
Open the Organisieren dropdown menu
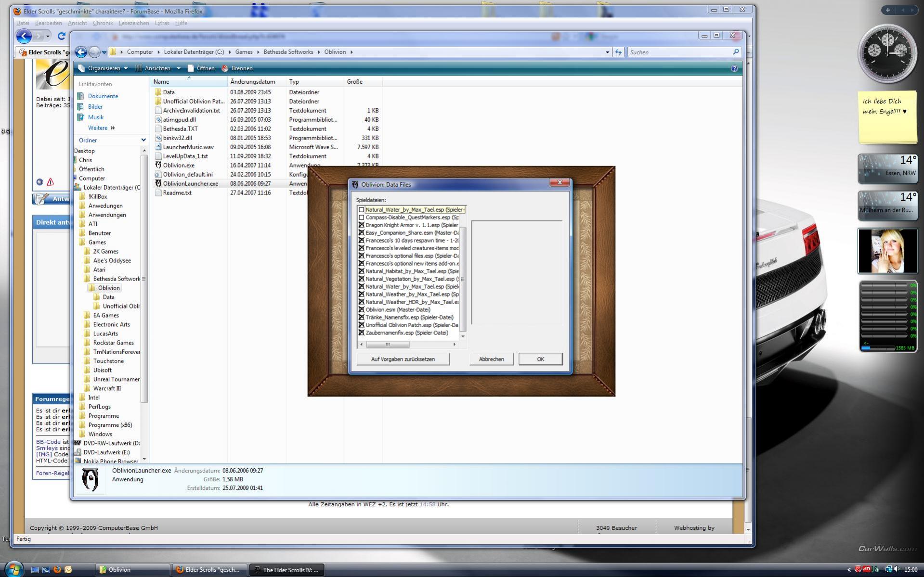coord(103,68)
